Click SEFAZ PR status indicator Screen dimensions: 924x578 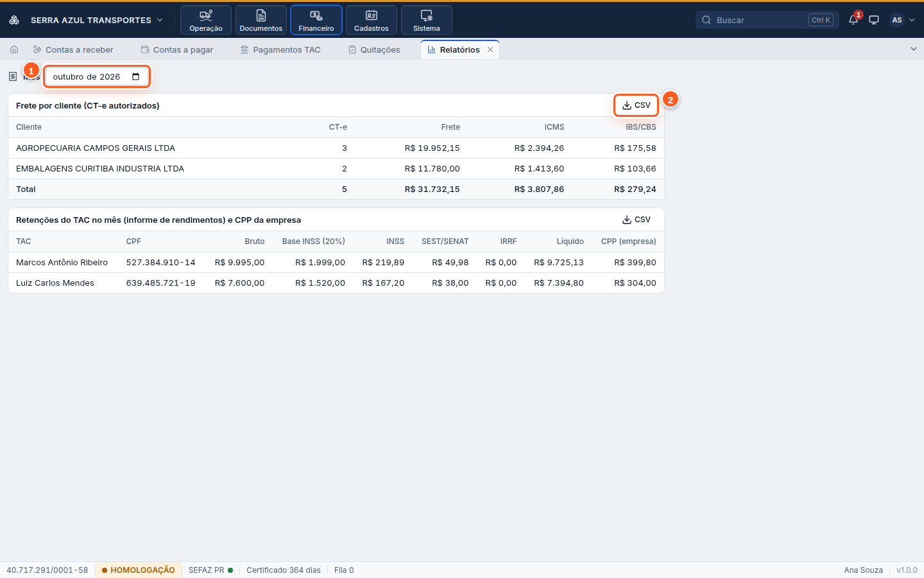tap(210, 570)
